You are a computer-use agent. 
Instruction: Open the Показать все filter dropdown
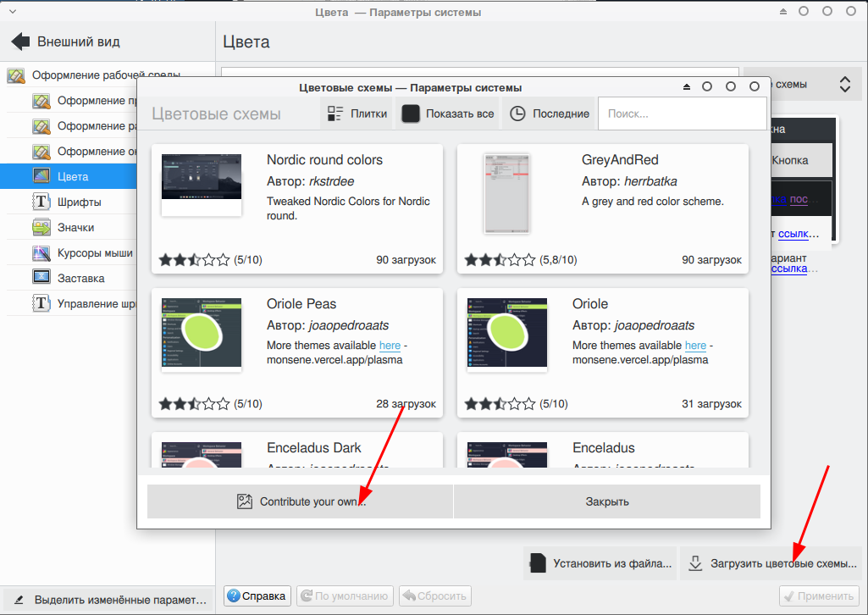tap(448, 114)
